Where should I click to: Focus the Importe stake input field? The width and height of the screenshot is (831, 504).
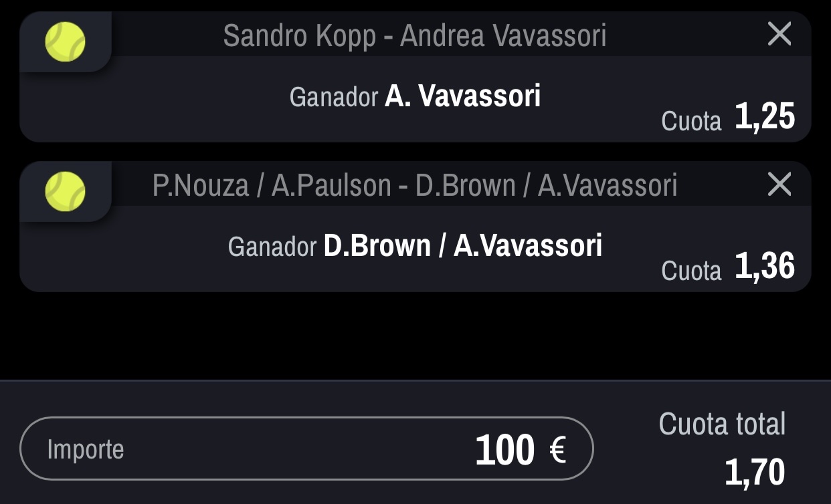point(306,449)
